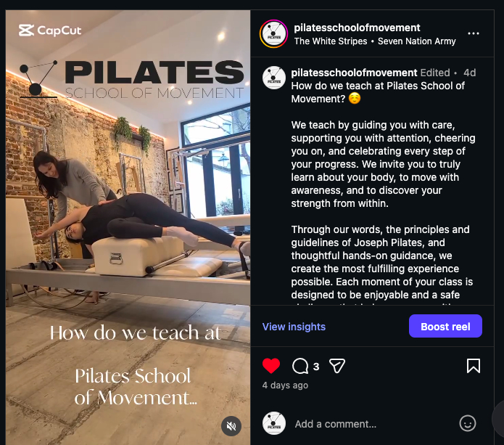Focus the Add a comment field
504x445 pixels.
coord(373,424)
